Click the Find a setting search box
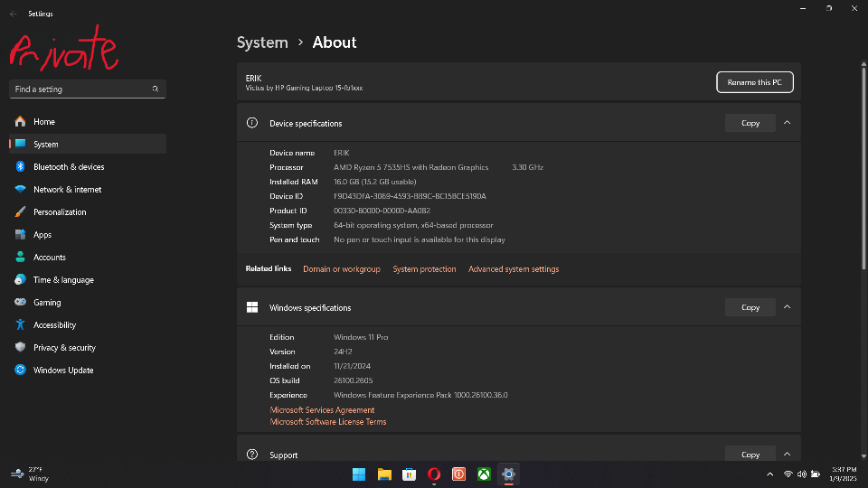 coord(88,89)
